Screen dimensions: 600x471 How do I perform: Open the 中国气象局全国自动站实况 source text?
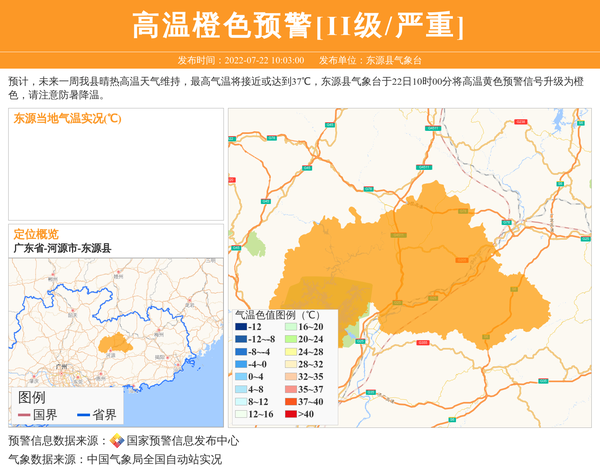coord(154,460)
